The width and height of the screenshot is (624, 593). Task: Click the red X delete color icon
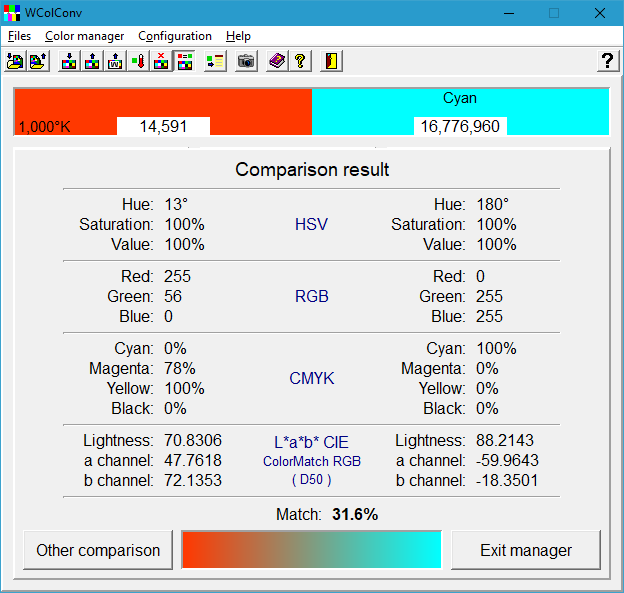[161, 61]
